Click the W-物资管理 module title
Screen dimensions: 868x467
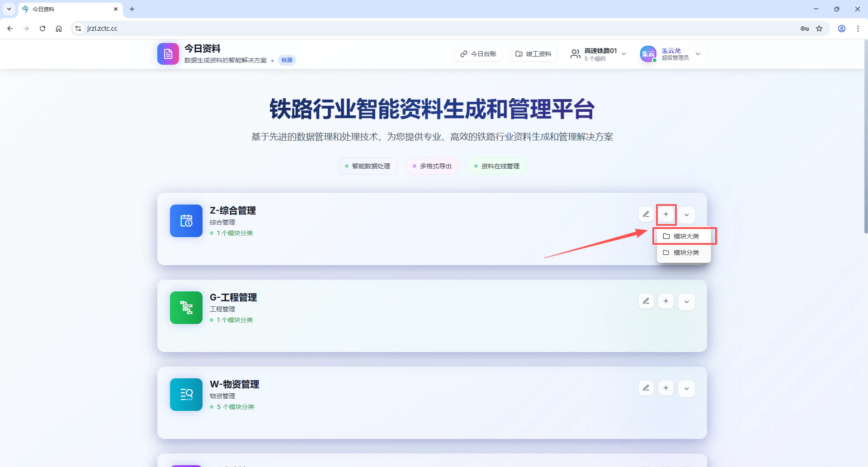234,384
